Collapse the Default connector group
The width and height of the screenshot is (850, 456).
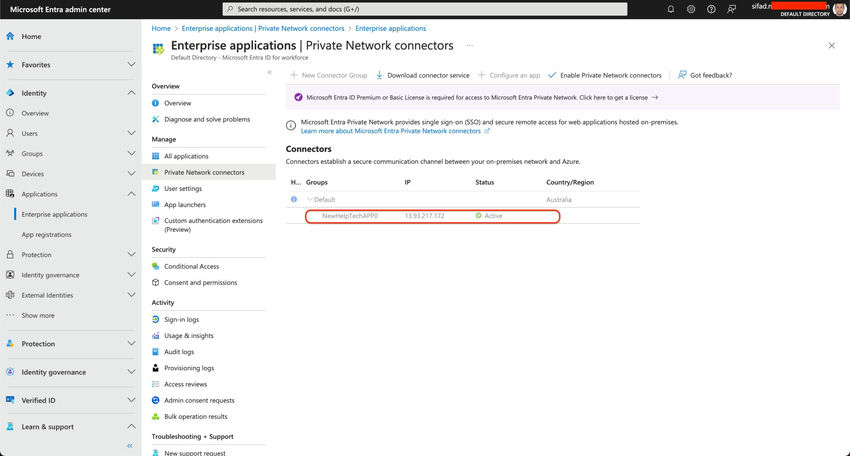click(309, 200)
